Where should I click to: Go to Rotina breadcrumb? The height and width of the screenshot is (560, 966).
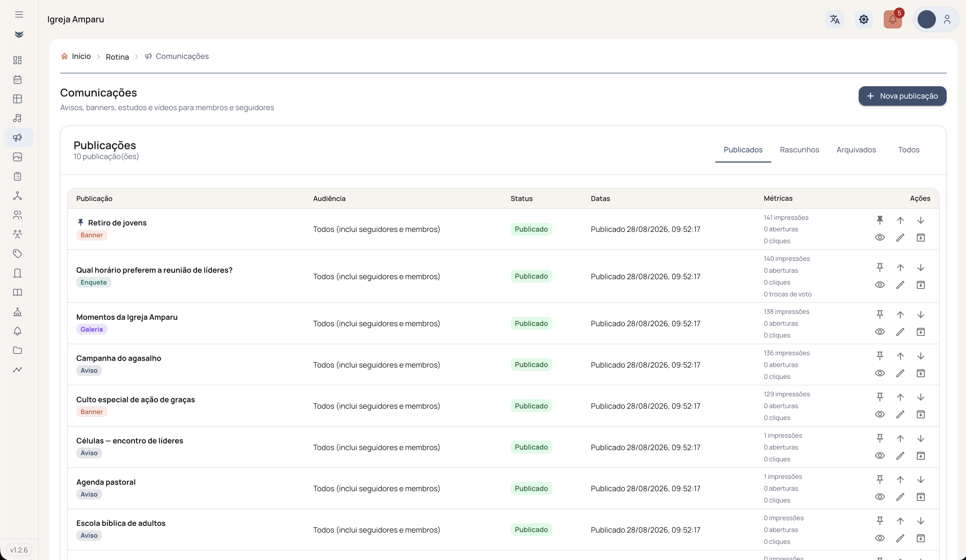pyautogui.click(x=117, y=57)
